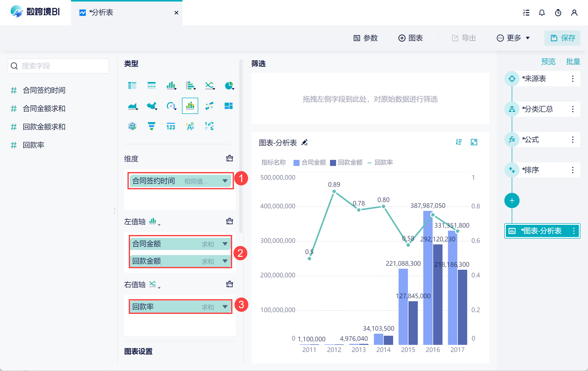Click the 预览 link
Image resolution: width=588 pixels, height=371 pixels.
pos(548,62)
